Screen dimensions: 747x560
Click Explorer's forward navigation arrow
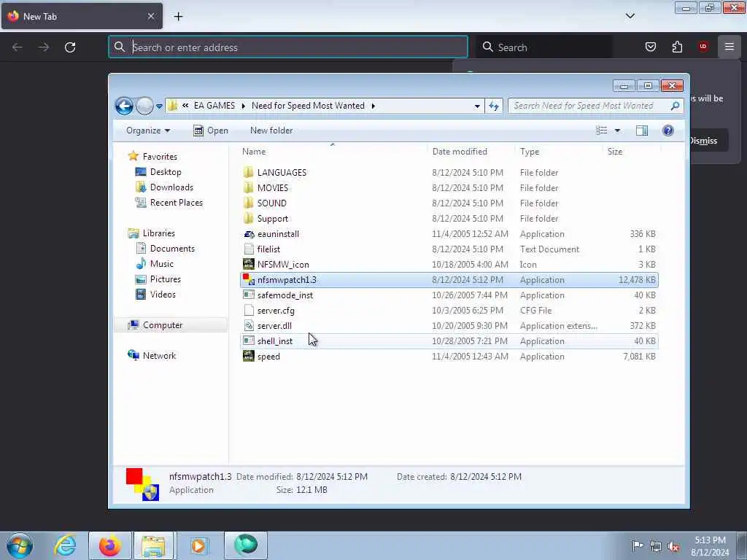tap(144, 106)
